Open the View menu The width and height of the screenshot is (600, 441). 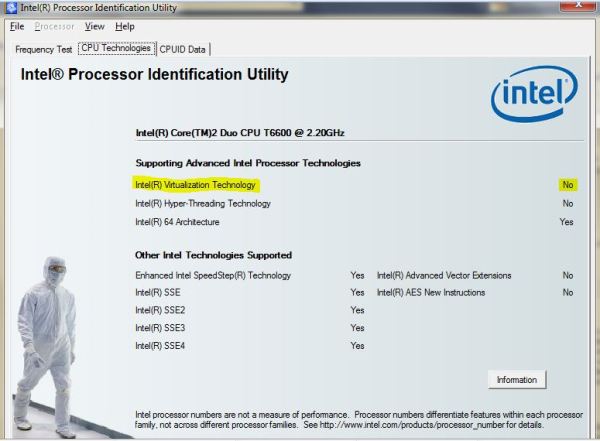pos(95,26)
